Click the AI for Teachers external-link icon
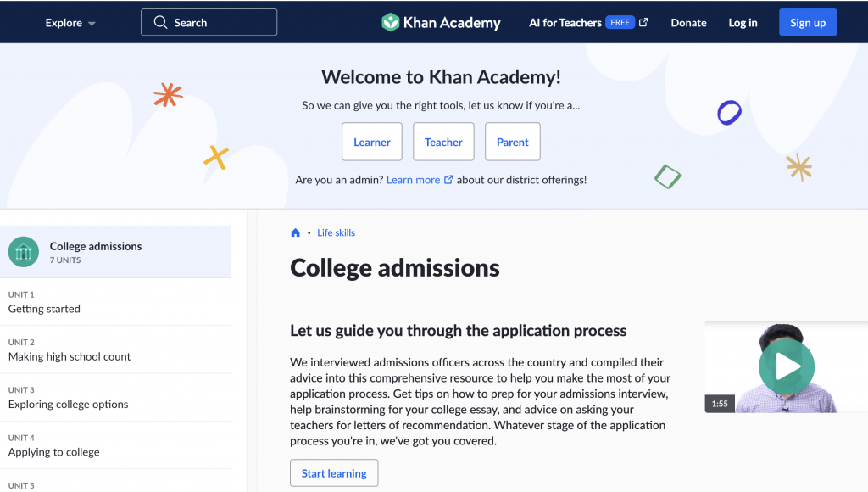 pyautogui.click(x=643, y=22)
